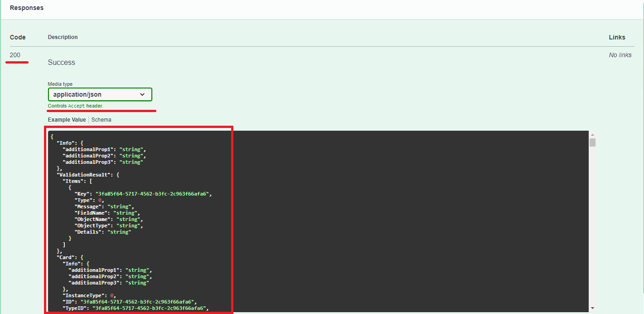Click the code block scrollbar thumb
644x314 pixels.
592,142
